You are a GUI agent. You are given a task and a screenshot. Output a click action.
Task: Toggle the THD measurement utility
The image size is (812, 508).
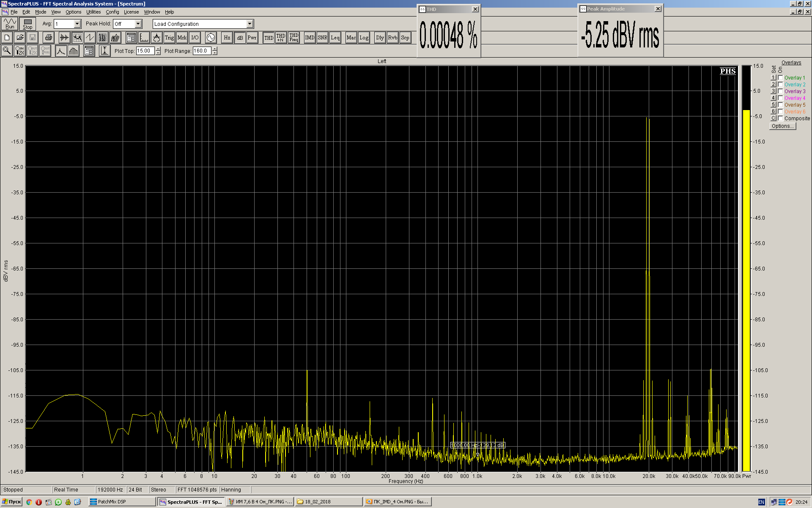coord(269,38)
